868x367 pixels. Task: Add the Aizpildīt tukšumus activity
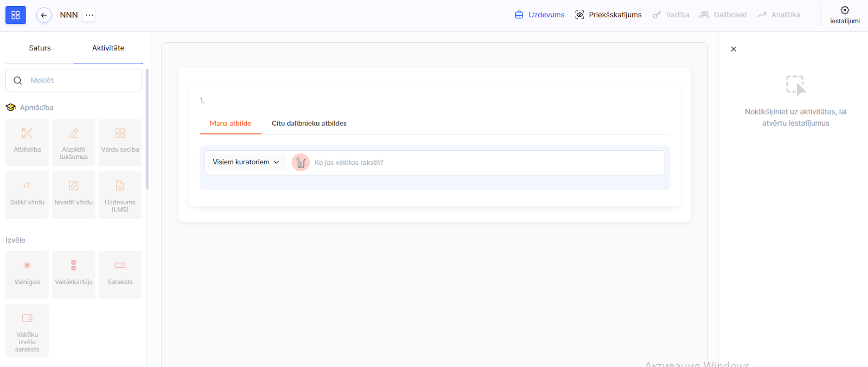click(x=74, y=143)
